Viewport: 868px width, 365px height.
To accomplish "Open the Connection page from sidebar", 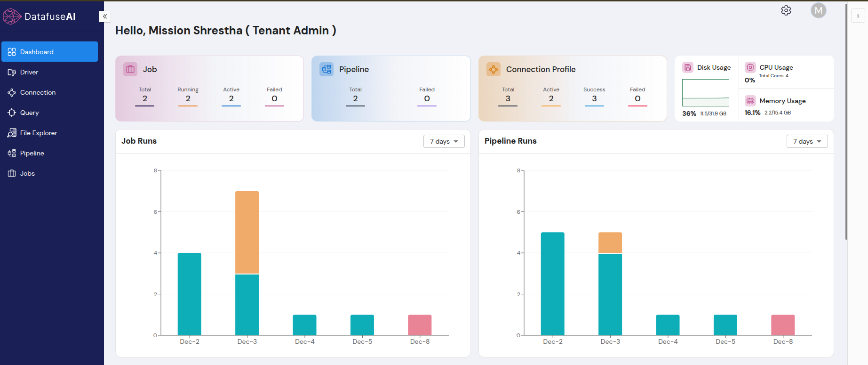I will point(38,92).
